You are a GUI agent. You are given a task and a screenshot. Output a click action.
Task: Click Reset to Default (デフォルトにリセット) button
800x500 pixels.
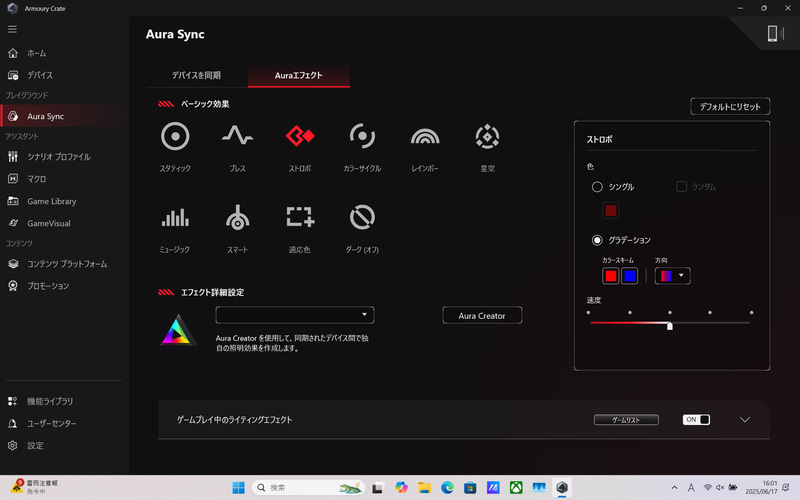click(730, 107)
